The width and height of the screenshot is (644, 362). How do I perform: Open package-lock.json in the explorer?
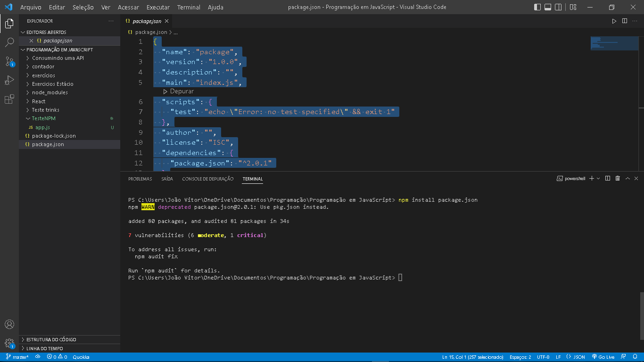pyautogui.click(x=69, y=136)
